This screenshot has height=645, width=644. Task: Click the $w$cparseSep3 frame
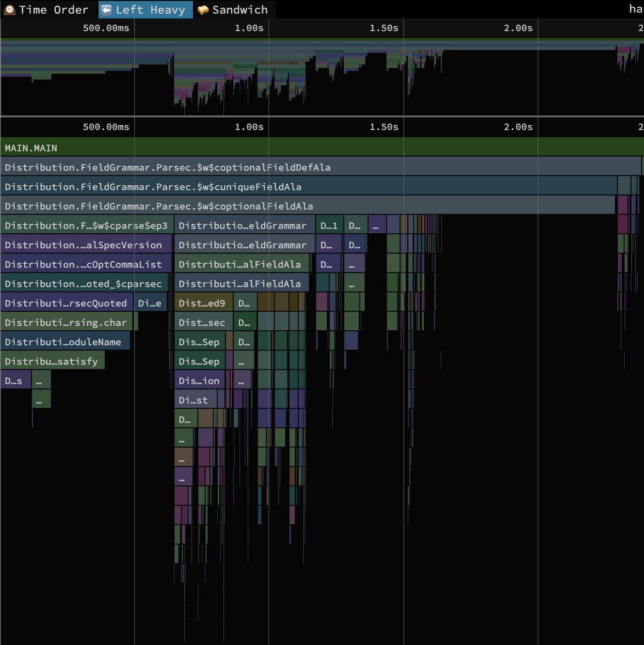[86, 226]
